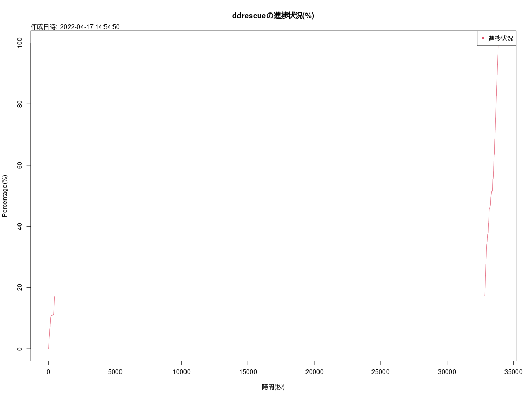Click the x-axis tick value 5000
Image resolution: width=532 pixels, height=399 pixels.
115,372
